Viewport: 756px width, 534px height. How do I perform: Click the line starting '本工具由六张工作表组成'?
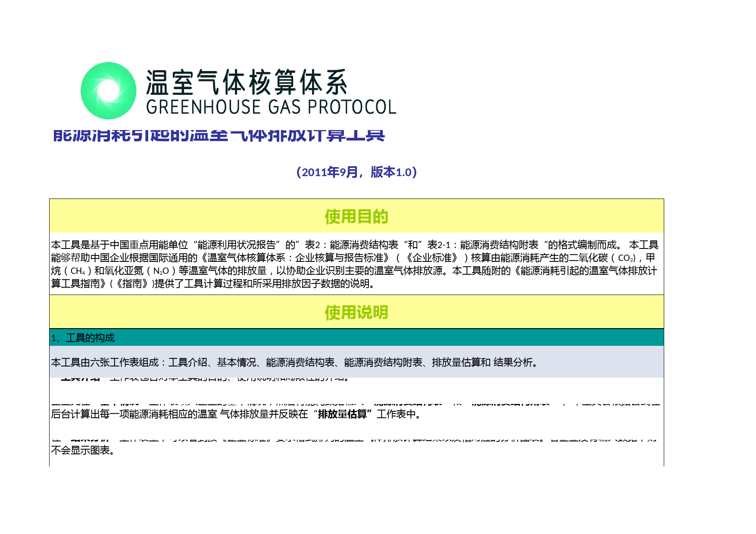(295, 363)
